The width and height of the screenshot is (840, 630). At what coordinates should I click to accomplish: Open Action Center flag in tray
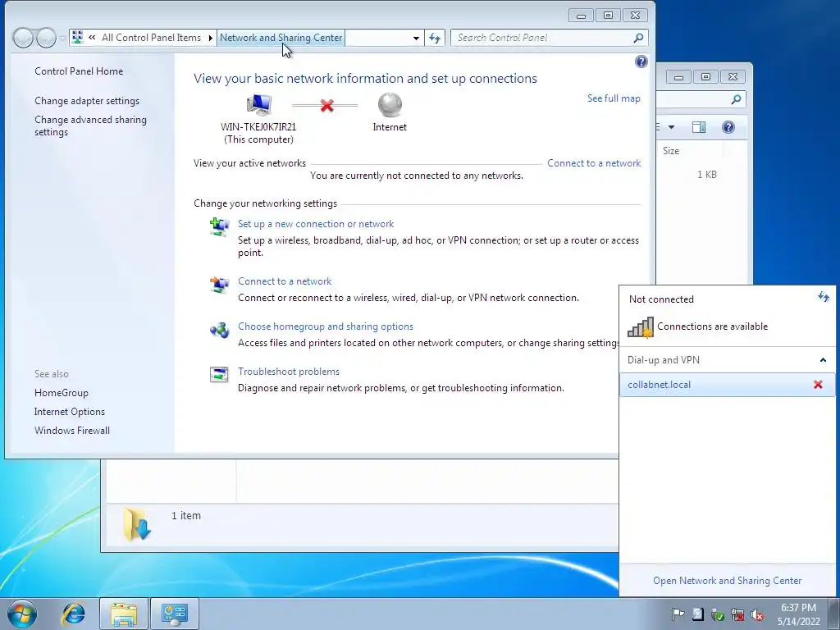(678, 614)
